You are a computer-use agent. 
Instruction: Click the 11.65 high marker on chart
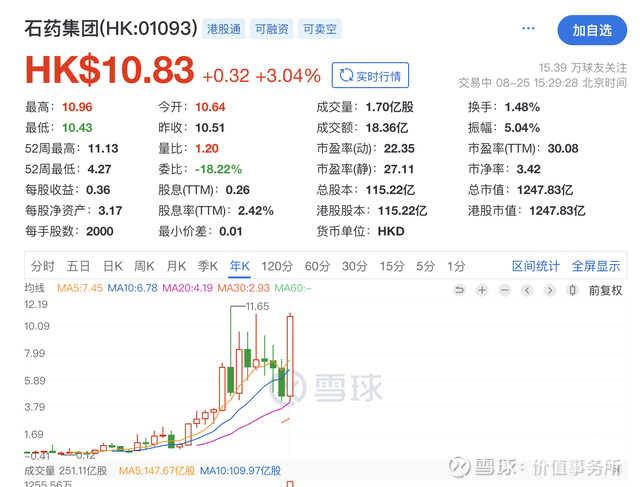(257, 306)
